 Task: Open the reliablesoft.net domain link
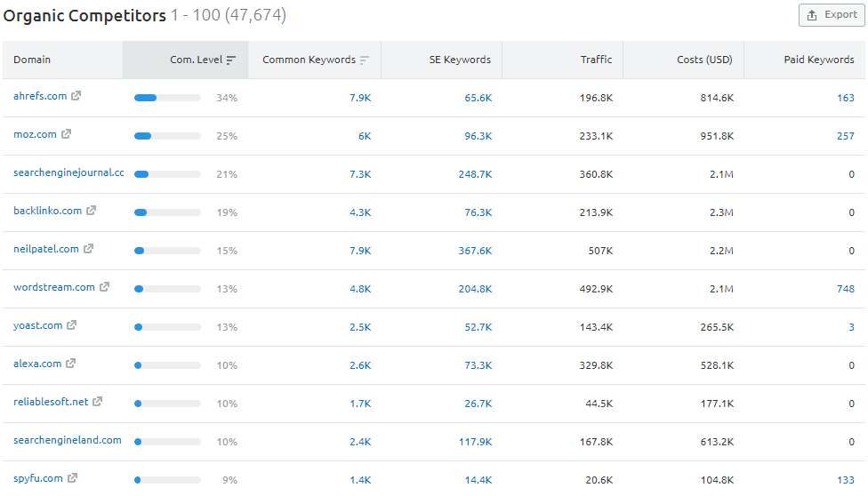pos(51,402)
